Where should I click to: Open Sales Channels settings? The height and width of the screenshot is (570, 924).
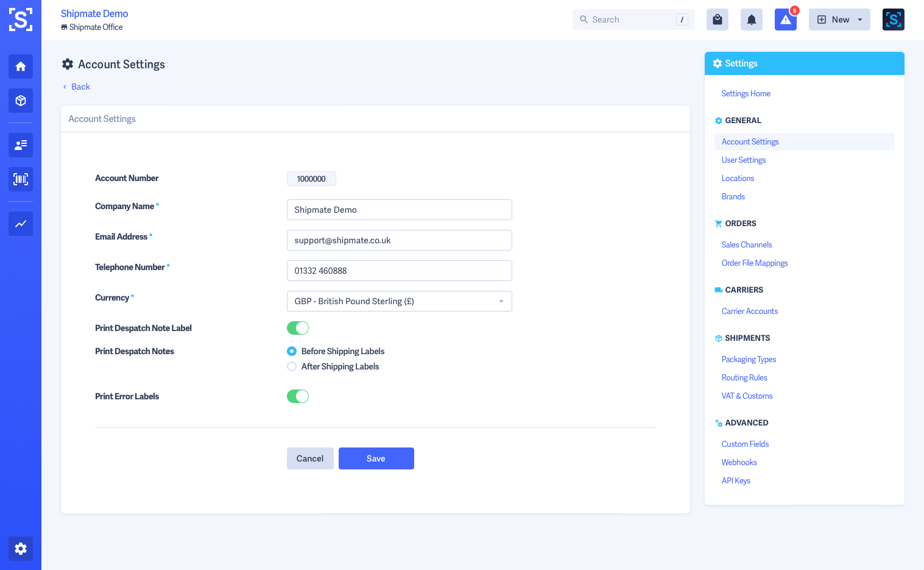tap(747, 244)
